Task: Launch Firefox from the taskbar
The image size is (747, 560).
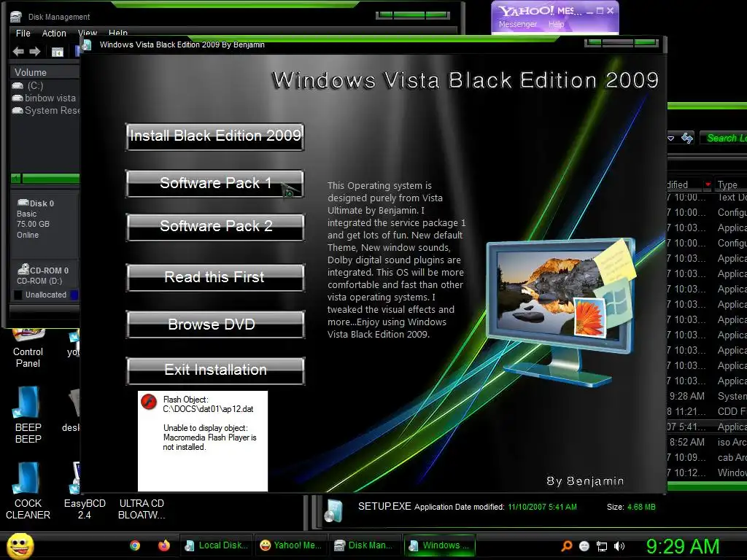Action: pos(164,545)
